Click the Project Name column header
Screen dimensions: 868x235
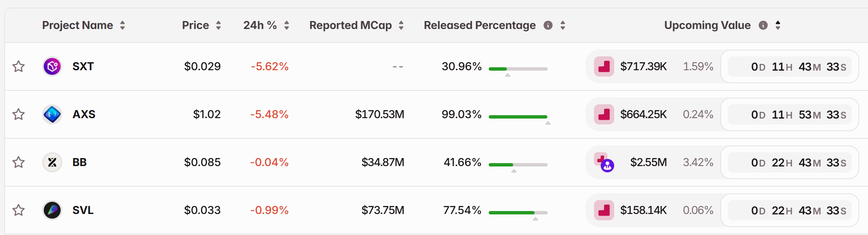[77, 25]
